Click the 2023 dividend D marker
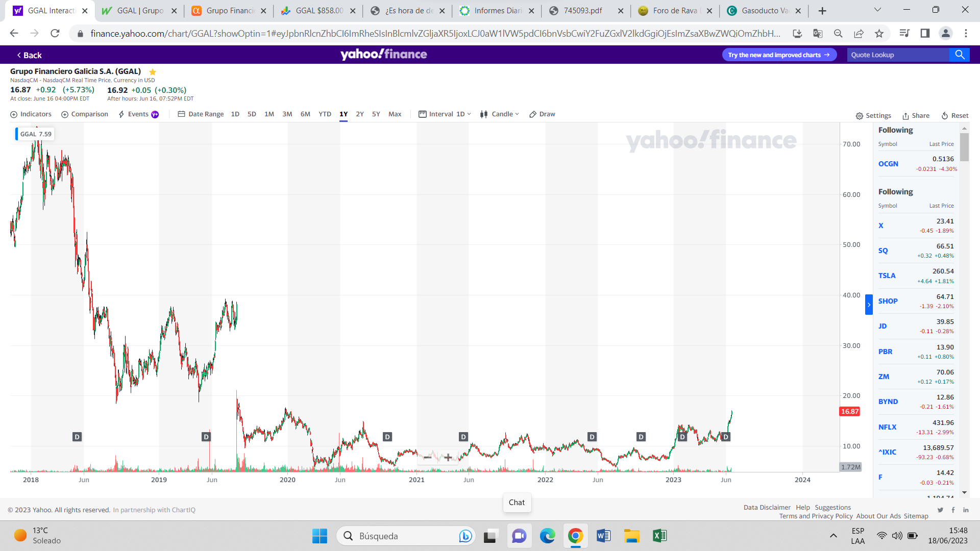The image size is (980, 551). point(682,437)
